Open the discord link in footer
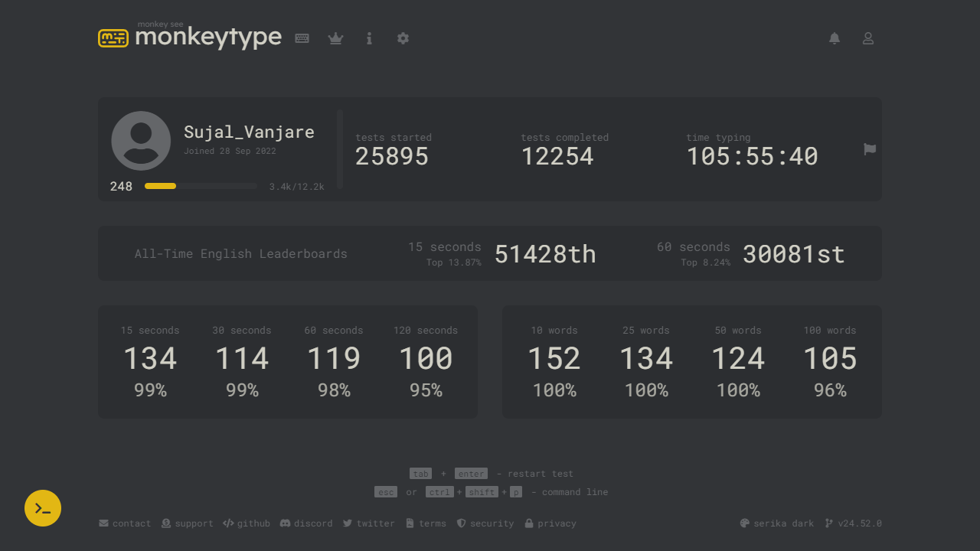980x551 pixels. (x=306, y=523)
